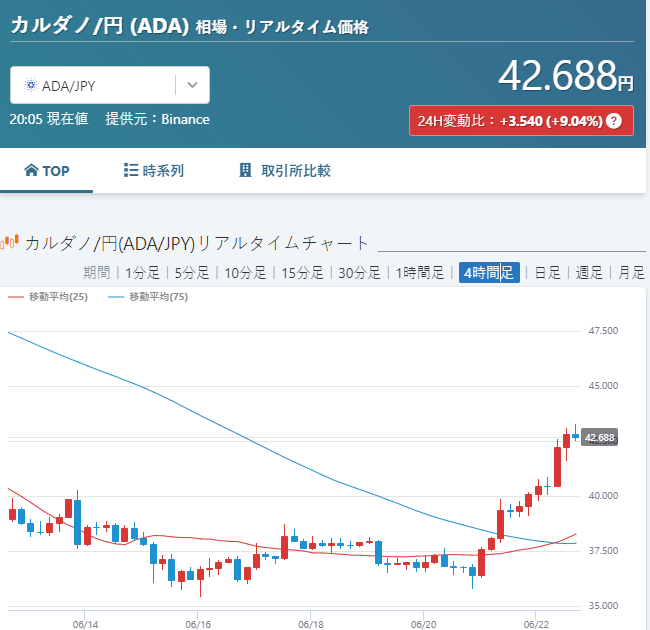
Task: Click the building icon beside 取引所比較
Action: [245, 170]
